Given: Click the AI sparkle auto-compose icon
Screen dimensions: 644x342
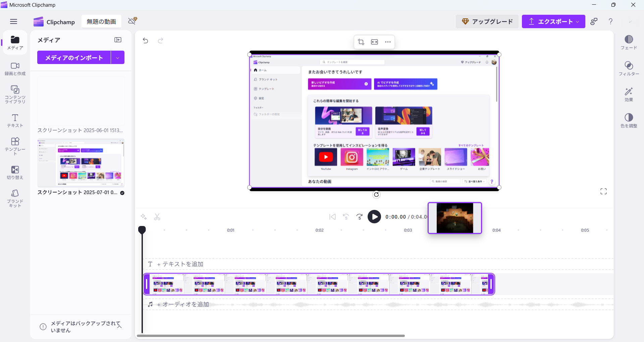Looking at the screenshot, I should pos(144,217).
